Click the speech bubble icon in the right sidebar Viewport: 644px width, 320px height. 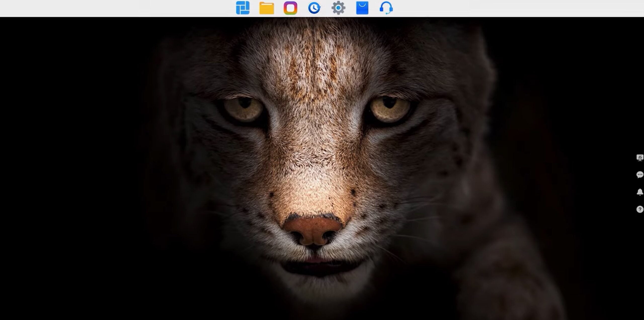(x=640, y=175)
